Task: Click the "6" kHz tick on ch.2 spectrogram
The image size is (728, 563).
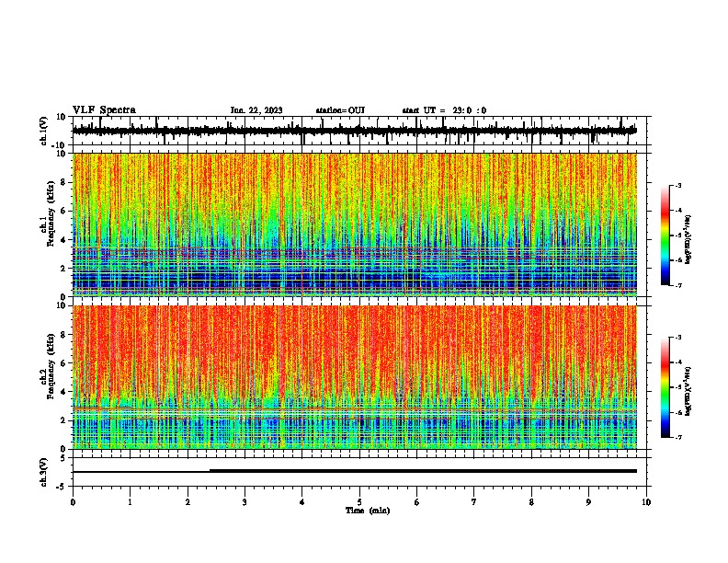Action: click(x=64, y=363)
